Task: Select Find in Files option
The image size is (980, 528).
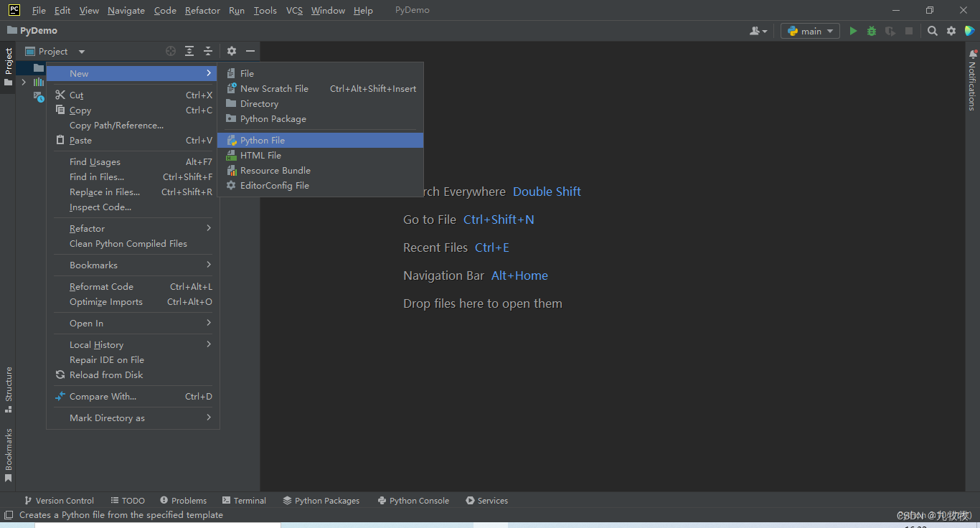Action: 133,176
